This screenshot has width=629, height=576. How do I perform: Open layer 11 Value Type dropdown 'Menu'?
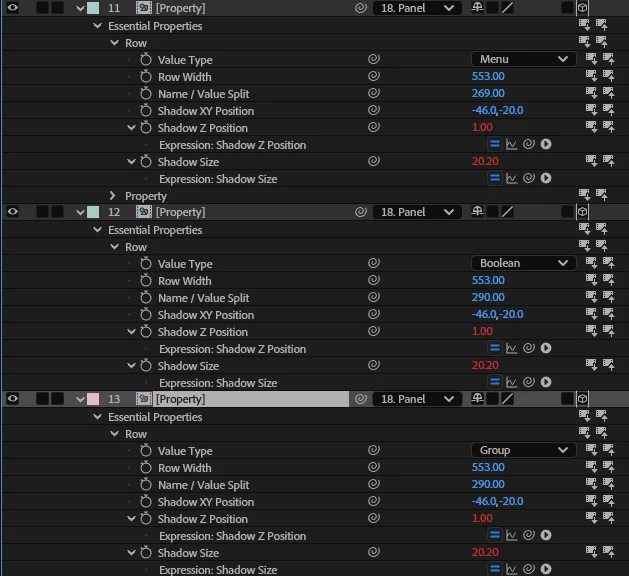523,59
